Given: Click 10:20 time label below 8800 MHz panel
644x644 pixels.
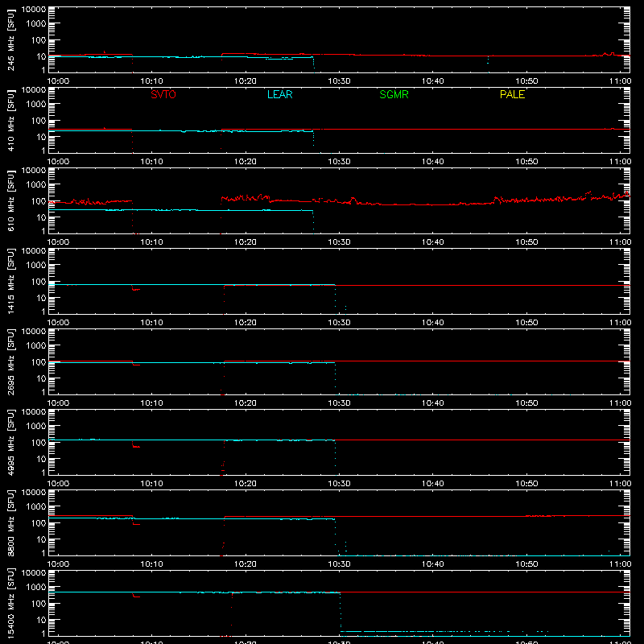Looking at the screenshot, I should pyautogui.click(x=246, y=564).
